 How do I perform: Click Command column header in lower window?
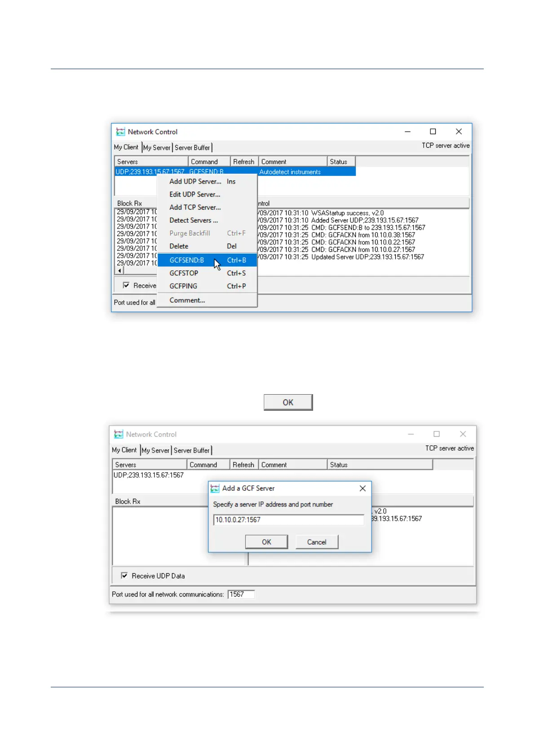click(208, 465)
